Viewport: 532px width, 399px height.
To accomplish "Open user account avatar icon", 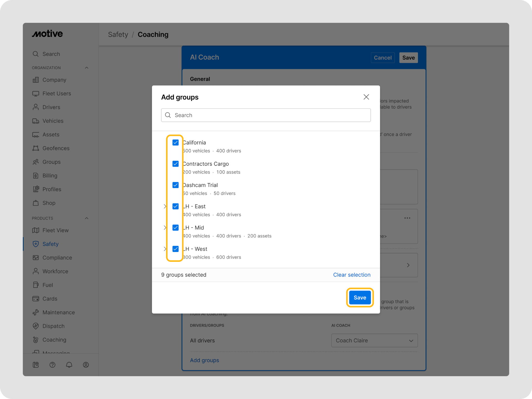I will tap(86, 365).
